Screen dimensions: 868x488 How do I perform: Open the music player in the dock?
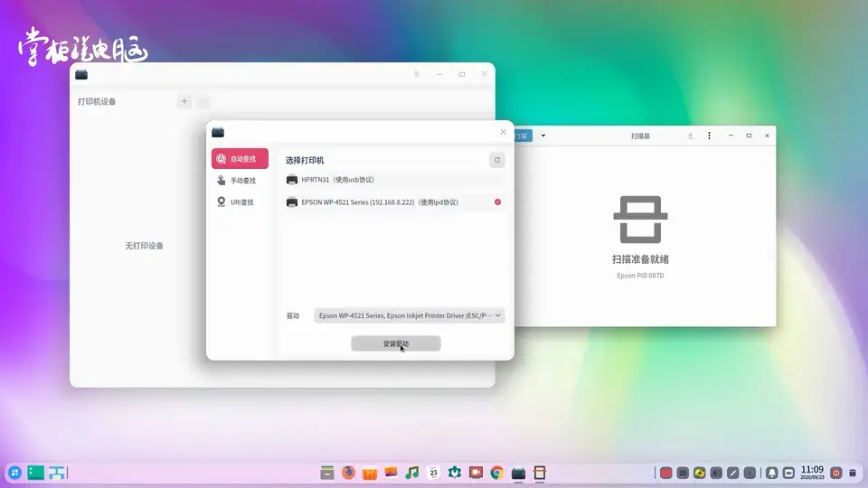coord(412,473)
